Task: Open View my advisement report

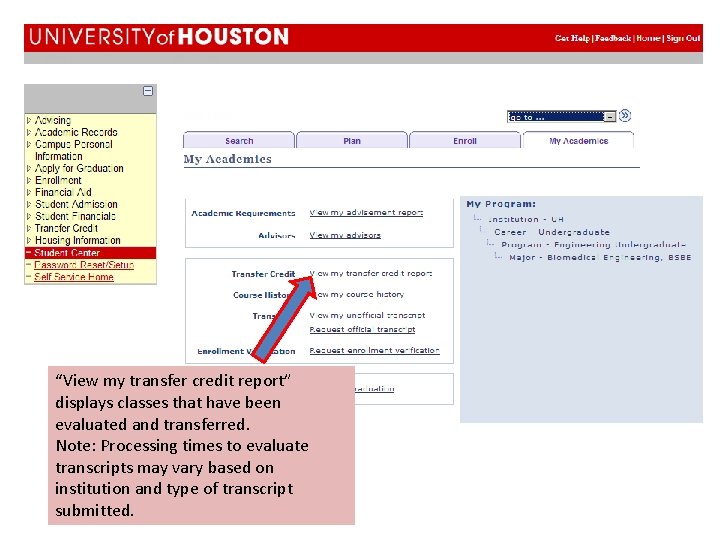Action: [366, 212]
